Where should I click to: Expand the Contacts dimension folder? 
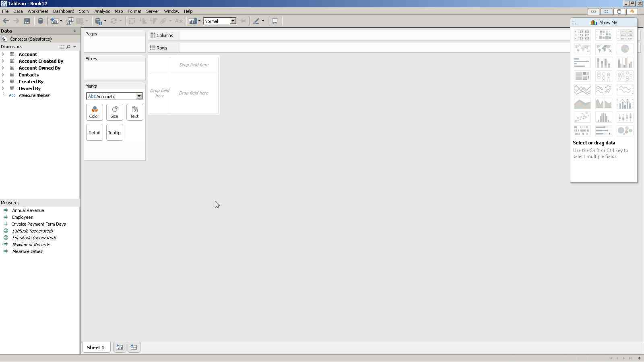3,74
